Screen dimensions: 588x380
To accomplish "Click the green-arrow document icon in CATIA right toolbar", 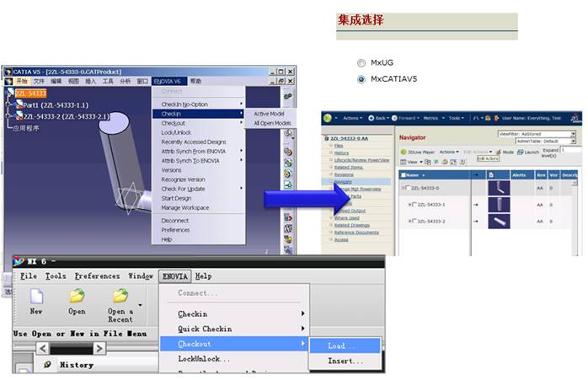I will click(x=287, y=185).
